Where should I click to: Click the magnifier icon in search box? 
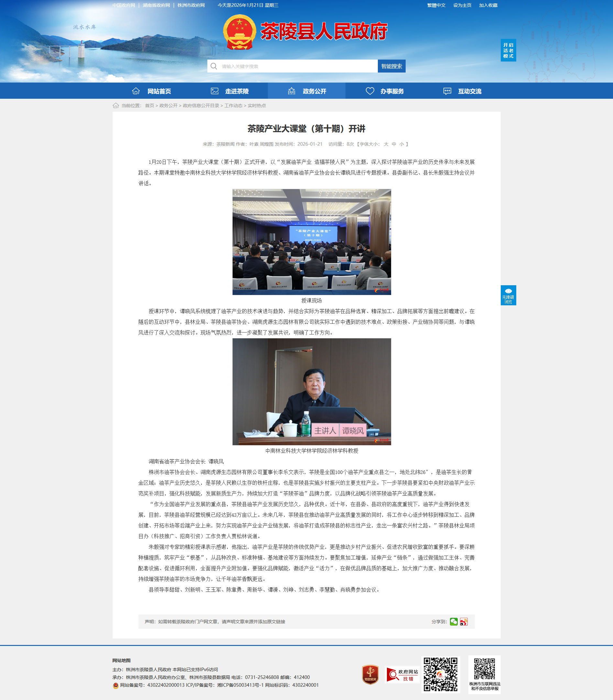pyautogui.click(x=214, y=66)
